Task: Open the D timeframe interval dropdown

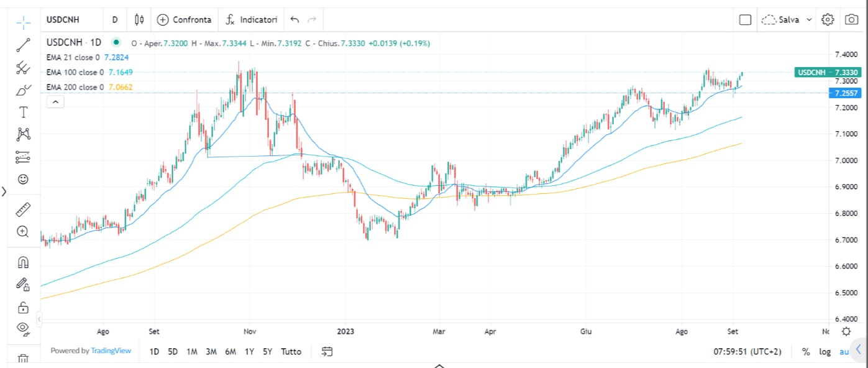Action: click(115, 20)
